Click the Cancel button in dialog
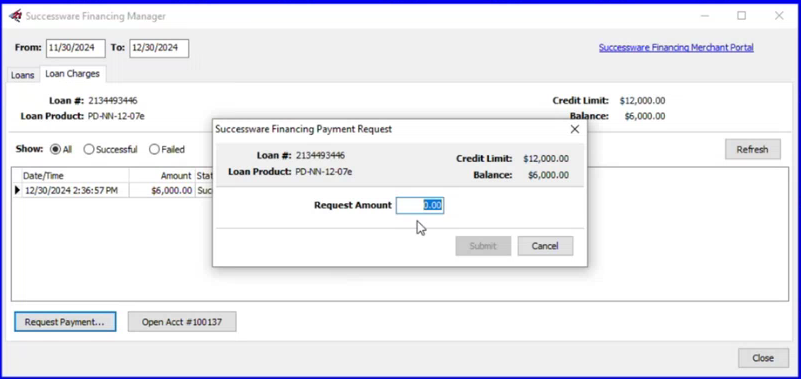The image size is (801, 379). [x=545, y=246]
